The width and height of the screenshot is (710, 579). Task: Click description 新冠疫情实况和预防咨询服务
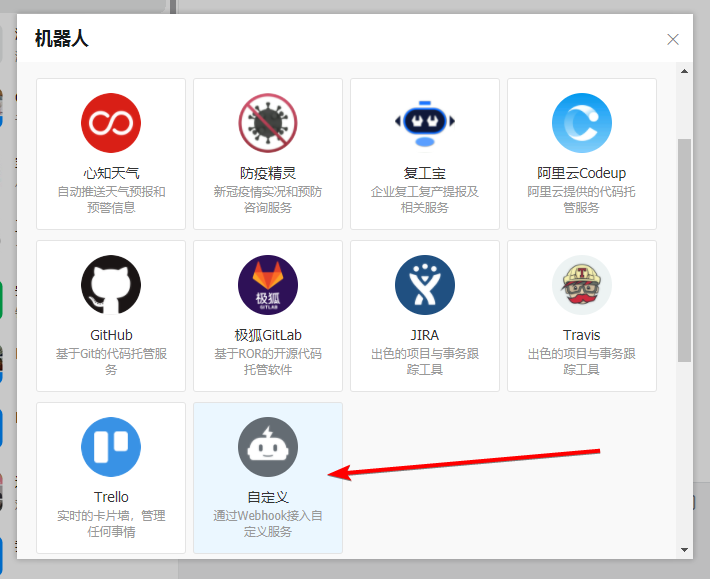[268, 200]
